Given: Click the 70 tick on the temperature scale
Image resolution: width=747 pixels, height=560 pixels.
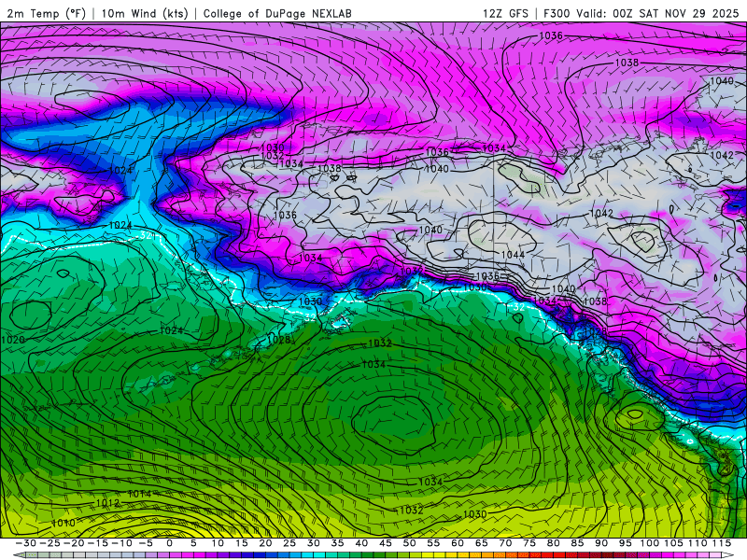Looking at the screenshot, I should point(505,543).
